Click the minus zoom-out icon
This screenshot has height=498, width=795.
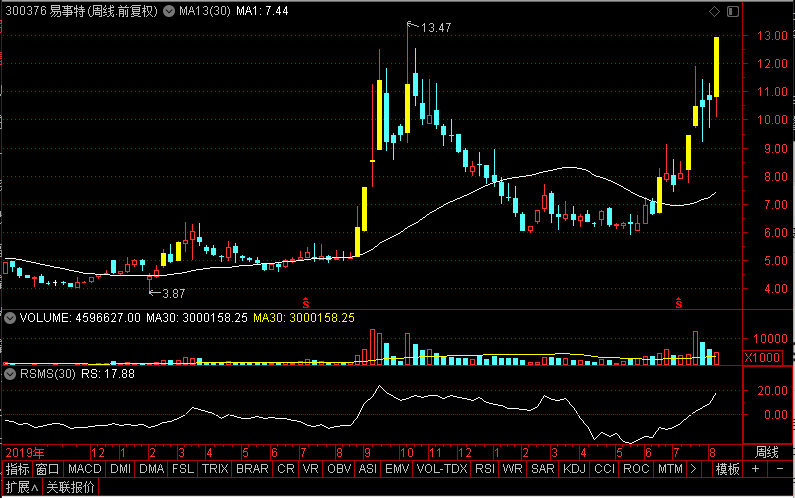point(781,469)
